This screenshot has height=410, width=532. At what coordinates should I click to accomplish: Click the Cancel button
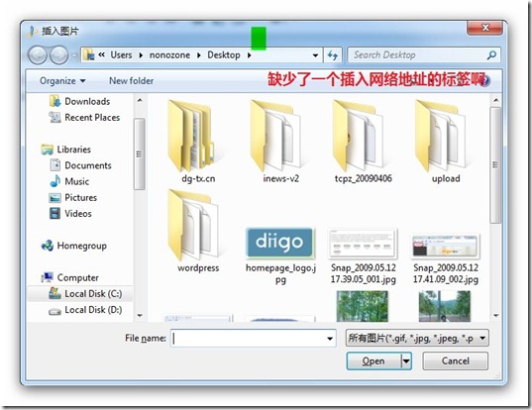[456, 360]
